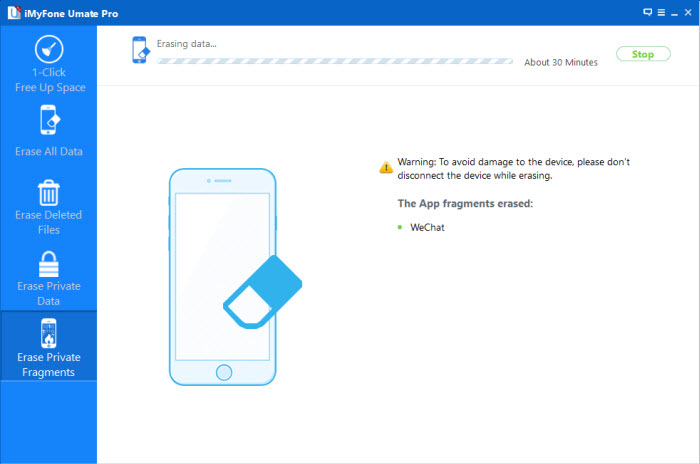Screen dimensions: 700x464
Task: Click the erasing data progress bar
Action: point(335,61)
